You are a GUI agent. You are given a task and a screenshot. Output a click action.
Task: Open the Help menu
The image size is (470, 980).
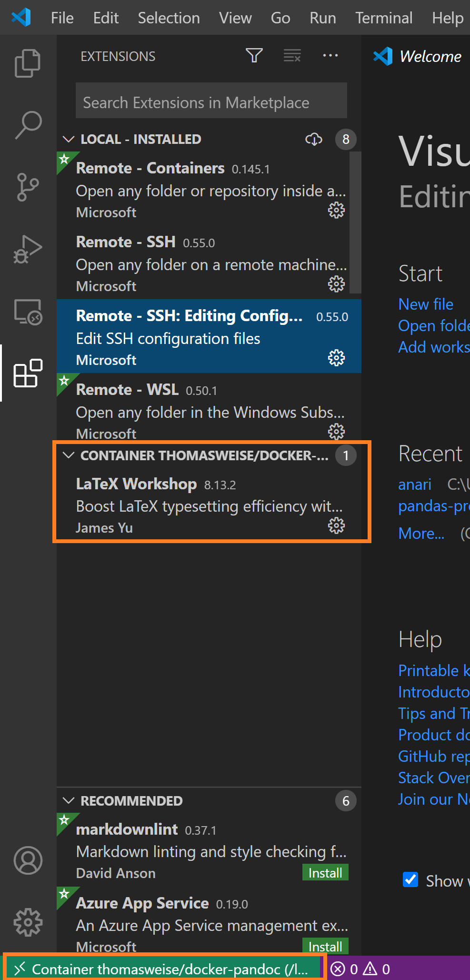(x=448, y=18)
